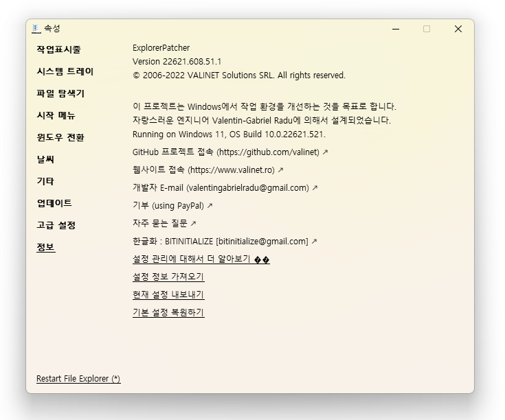This screenshot has height=420, width=505.
Task: Click the 개발자 E-mail link
Action: [225, 188]
